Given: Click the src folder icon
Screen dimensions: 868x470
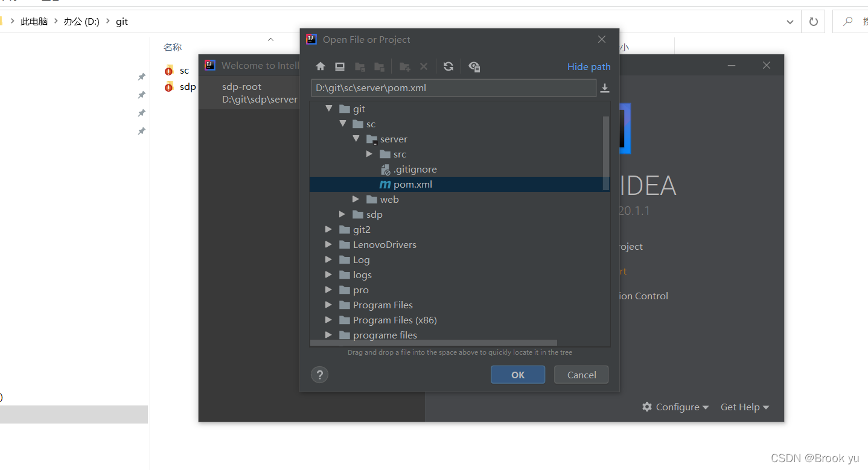Looking at the screenshot, I should [385, 154].
